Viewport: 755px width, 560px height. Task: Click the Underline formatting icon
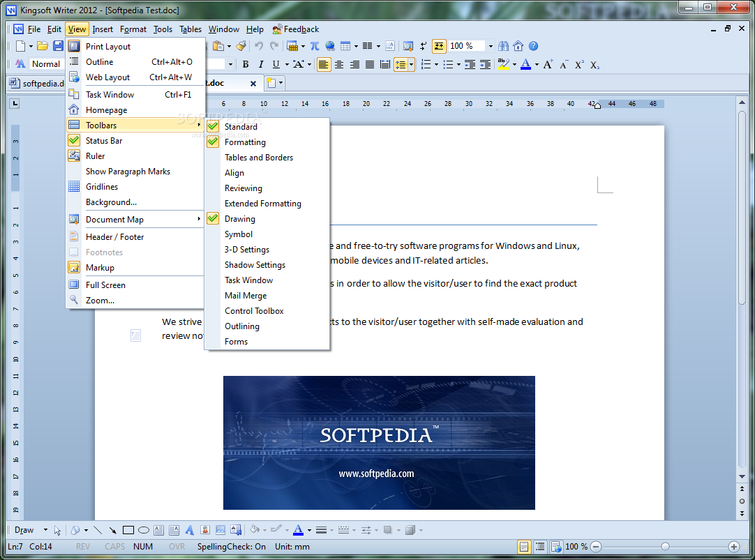(x=276, y=64)
